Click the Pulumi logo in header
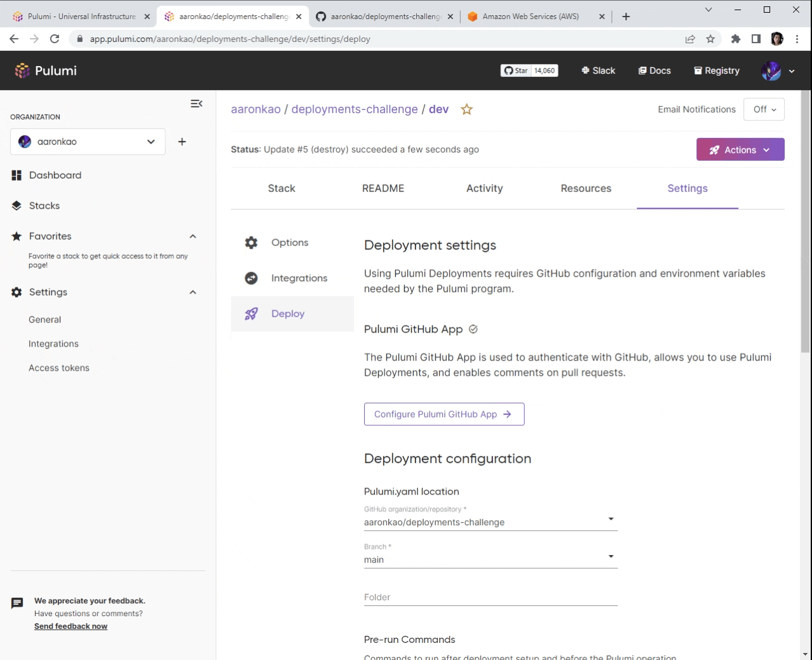Image resolution: width=812 pixels, height=660 pixels. tap(46, 71)
